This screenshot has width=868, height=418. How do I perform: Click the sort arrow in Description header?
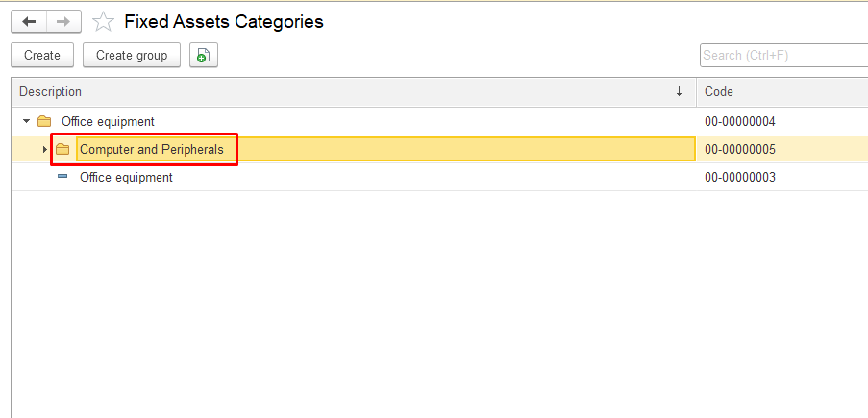[679, 92]
